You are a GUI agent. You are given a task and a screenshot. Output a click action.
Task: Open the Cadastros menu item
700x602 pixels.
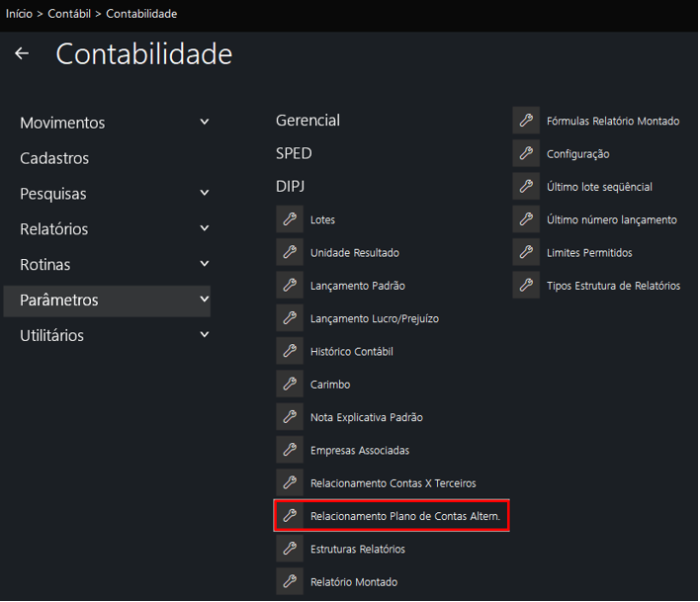(54, 158)
